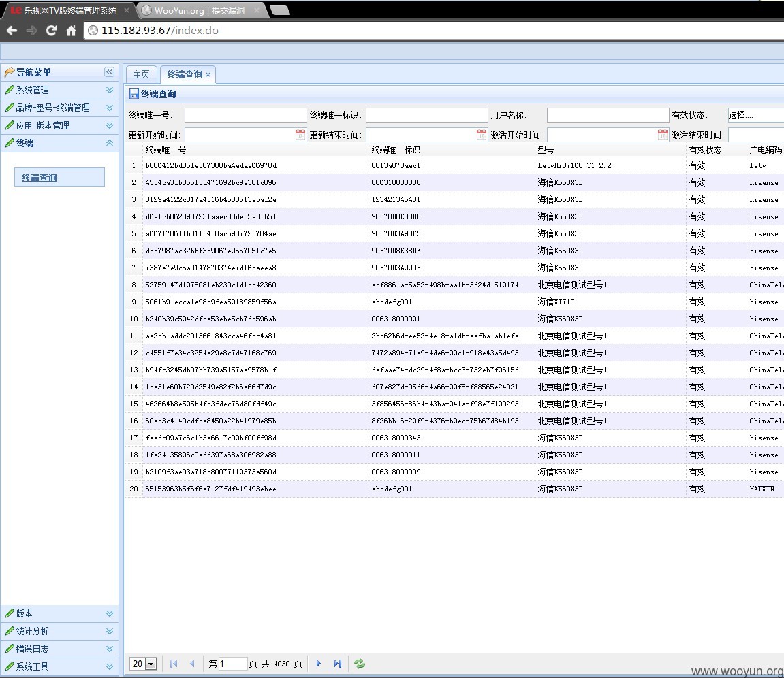Expand the 系统管理 menu section

click(110, 90)
